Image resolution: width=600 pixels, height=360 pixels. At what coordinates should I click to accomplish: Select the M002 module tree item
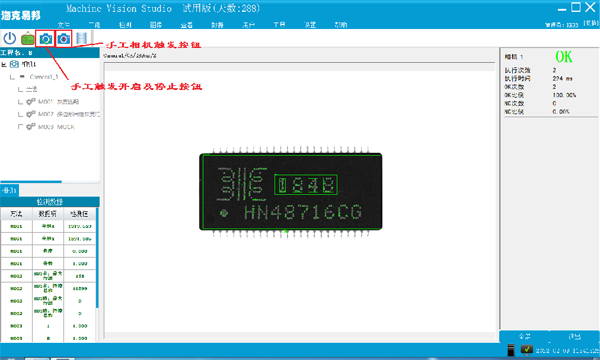tap(63, 114)
